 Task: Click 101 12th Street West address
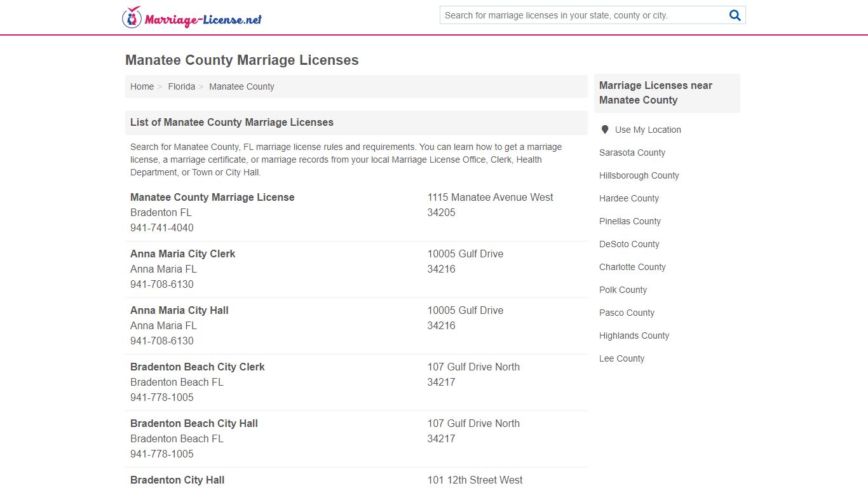pos(475,480)
